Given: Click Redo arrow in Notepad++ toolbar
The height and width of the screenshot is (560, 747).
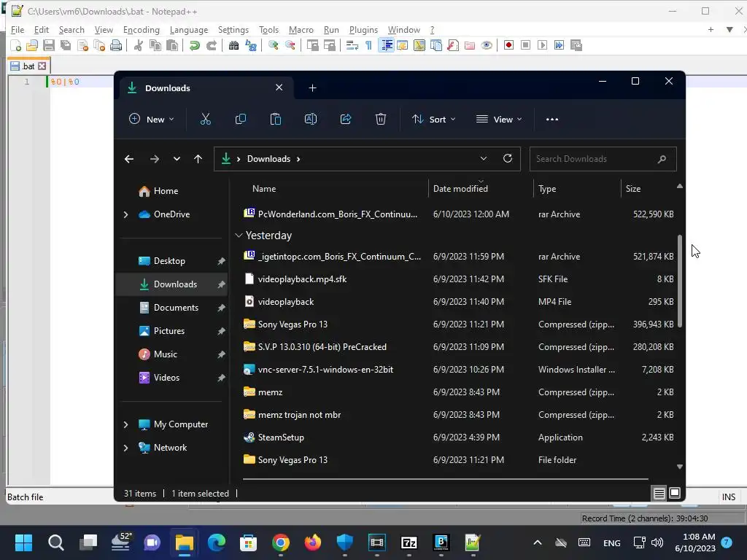Looking at the screenshot, I should (211, 45).
